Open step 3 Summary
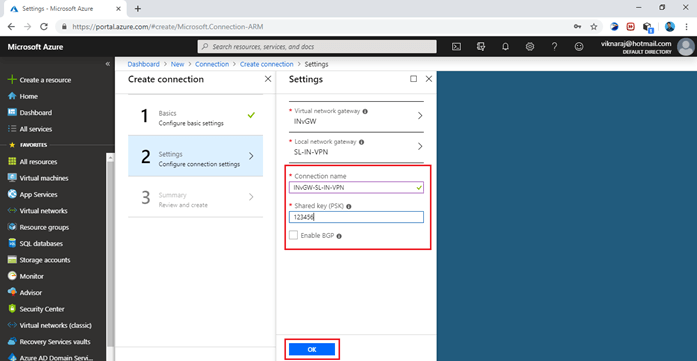The image size is (697, 361). [196, 197]
